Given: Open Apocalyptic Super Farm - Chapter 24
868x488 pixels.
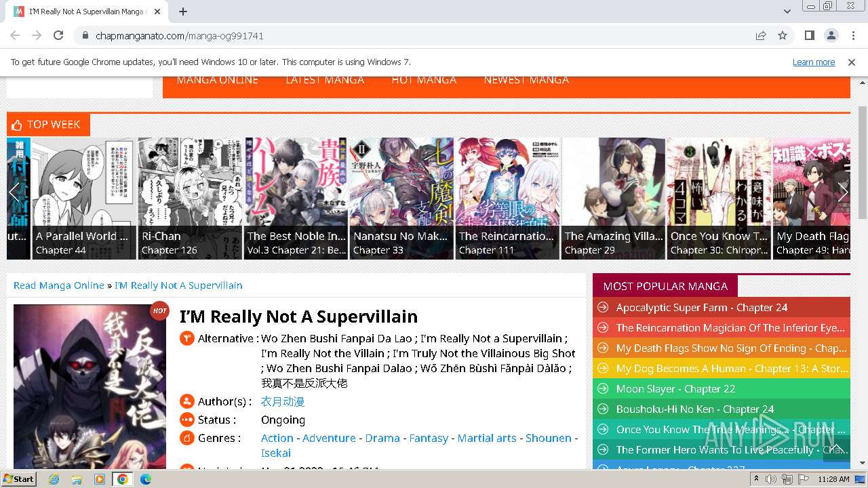Looking at the screenshot, I should point(702,307).
